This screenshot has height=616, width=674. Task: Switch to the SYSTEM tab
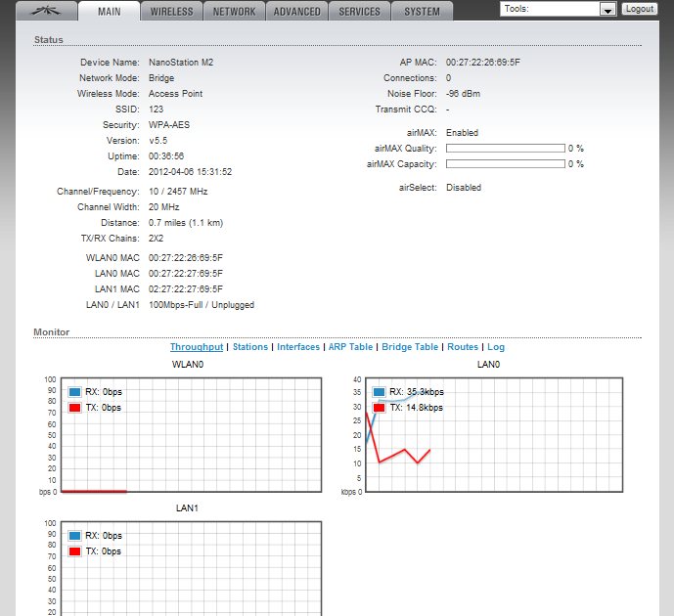point(422,12)
